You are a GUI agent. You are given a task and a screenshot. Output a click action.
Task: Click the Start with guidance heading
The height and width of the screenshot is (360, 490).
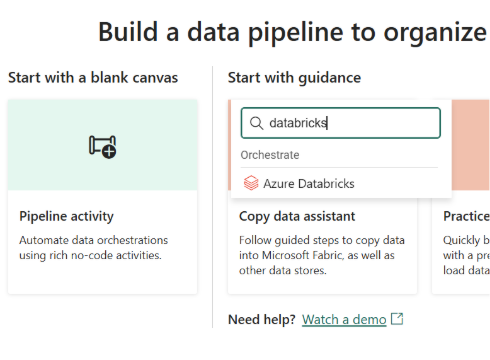(x=294, y=78)
